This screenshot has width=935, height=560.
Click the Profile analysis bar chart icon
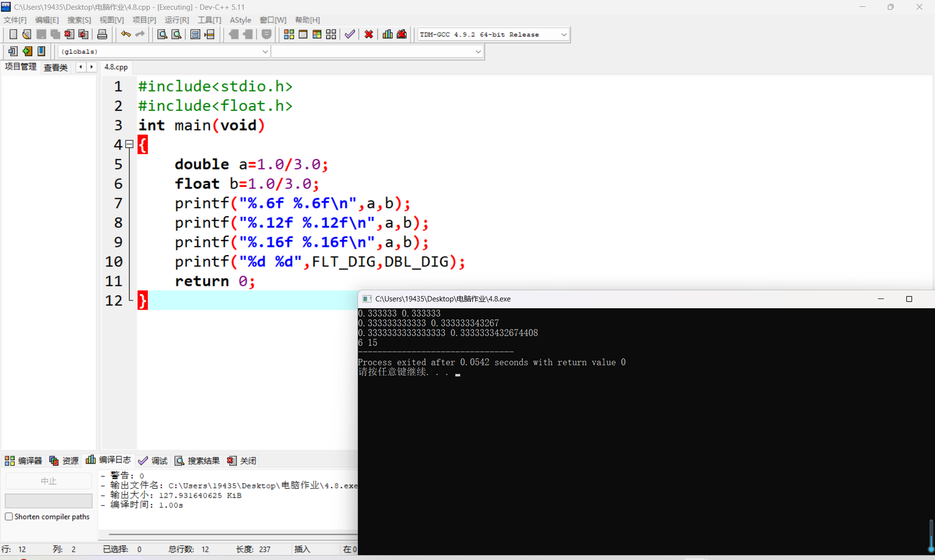[x=388, y=34]
